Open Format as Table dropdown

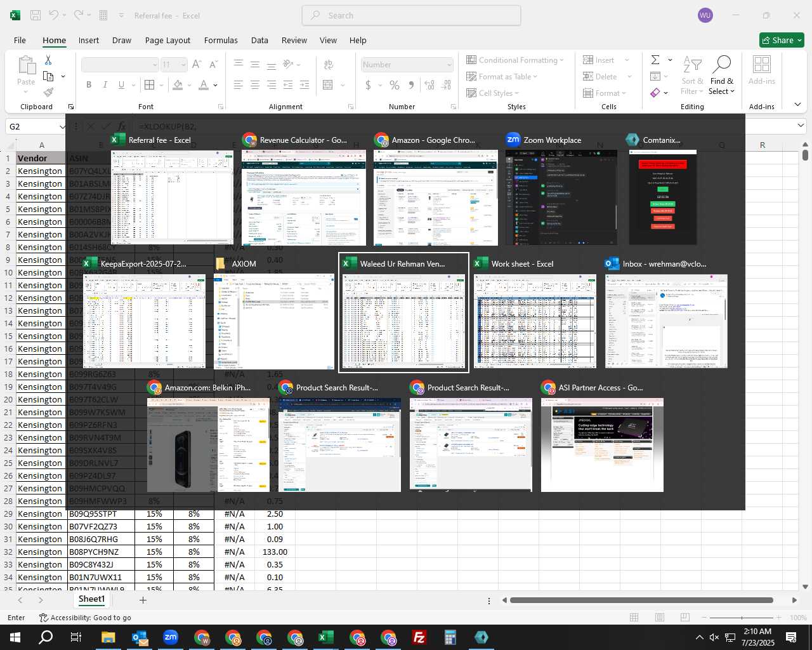tap(502, 76)
